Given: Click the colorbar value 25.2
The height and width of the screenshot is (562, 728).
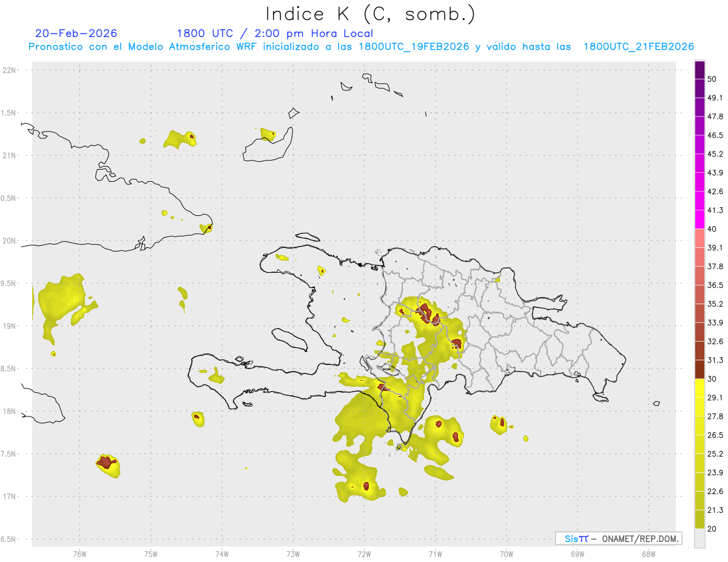Looking at the screenshot, I should pyautogui.click(x=715, y=454).
